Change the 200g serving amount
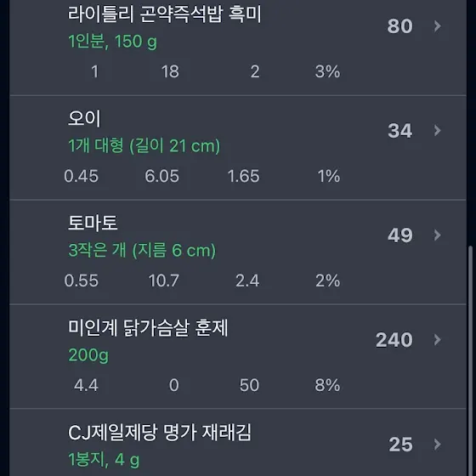476x476 pixels. click(88, 354)
